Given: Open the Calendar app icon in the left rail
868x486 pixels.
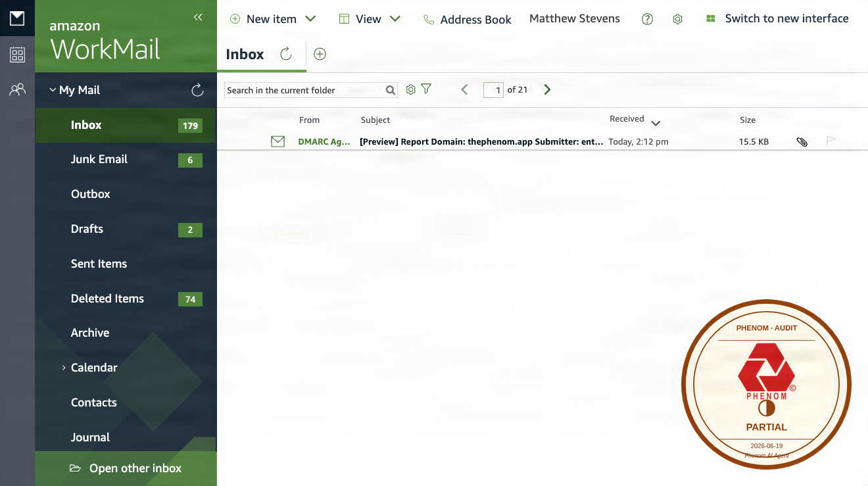Looking at the screenshot, I should (17, 55).
